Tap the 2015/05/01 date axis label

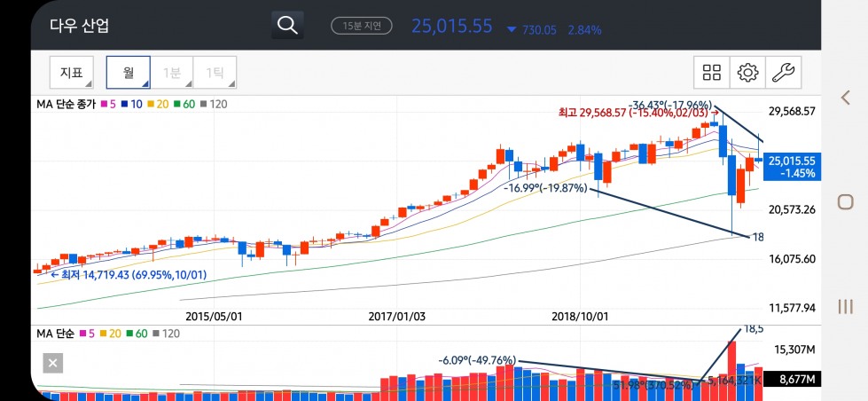[x=214, y=316]
